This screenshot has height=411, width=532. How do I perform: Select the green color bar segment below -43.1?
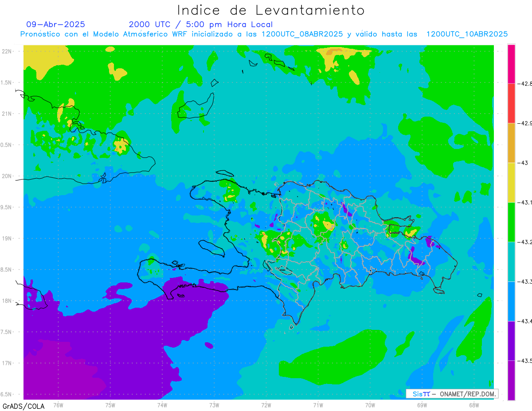tap(511, 222)
